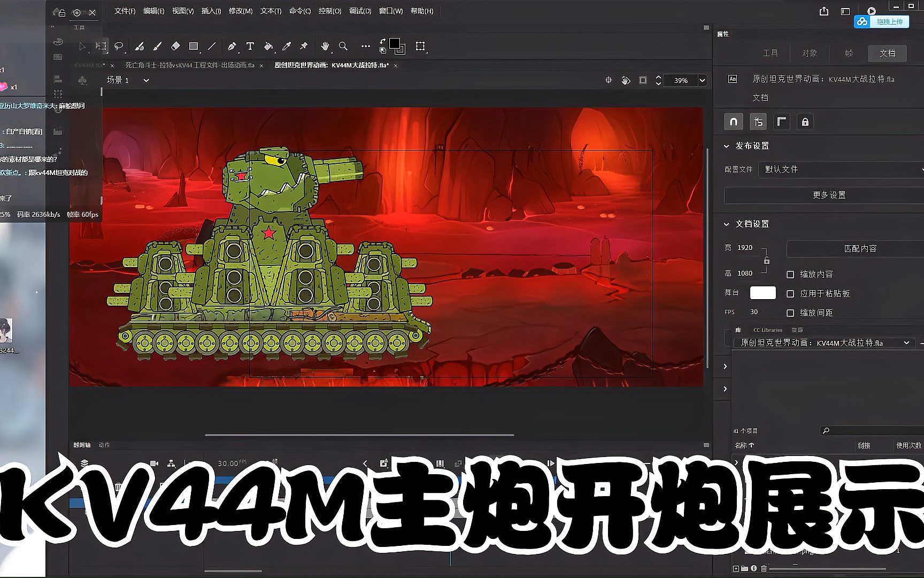Toggle the Rulers button in document properties
This screenshot has width=924, height=578.
[782, 122]
